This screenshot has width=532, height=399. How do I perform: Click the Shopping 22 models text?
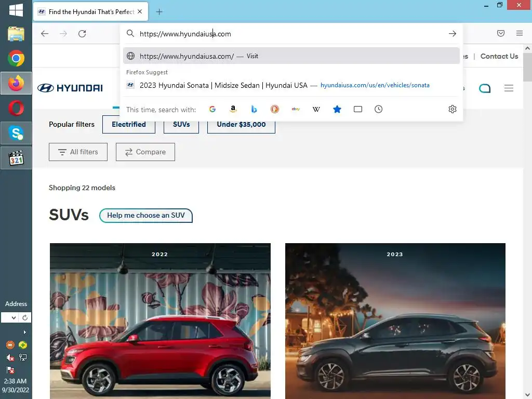[x=82, y=188]
